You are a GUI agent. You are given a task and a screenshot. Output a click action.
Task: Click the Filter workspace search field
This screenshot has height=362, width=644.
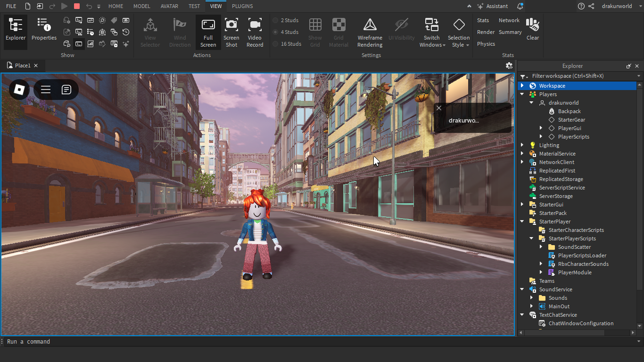pos(583,76)
